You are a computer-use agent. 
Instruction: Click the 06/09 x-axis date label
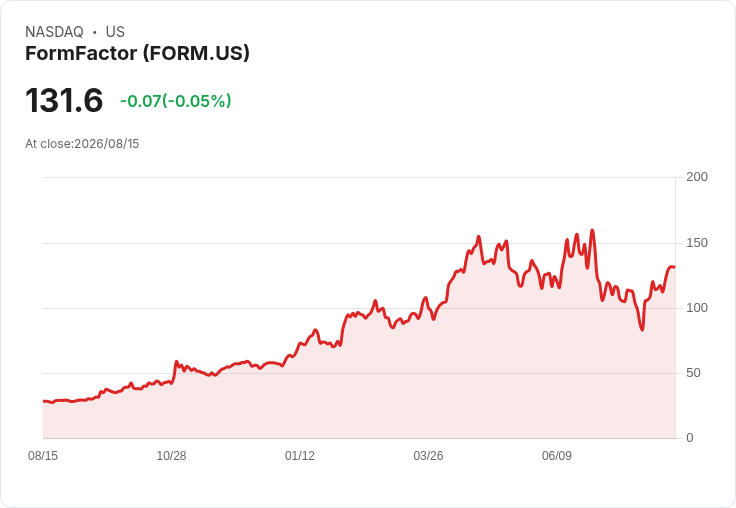point(557,455)
